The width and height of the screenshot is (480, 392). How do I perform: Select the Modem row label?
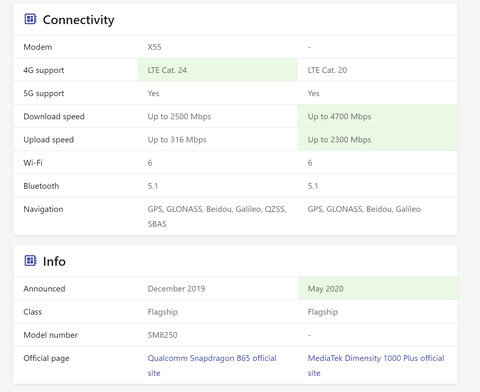[x=38, y=47]
